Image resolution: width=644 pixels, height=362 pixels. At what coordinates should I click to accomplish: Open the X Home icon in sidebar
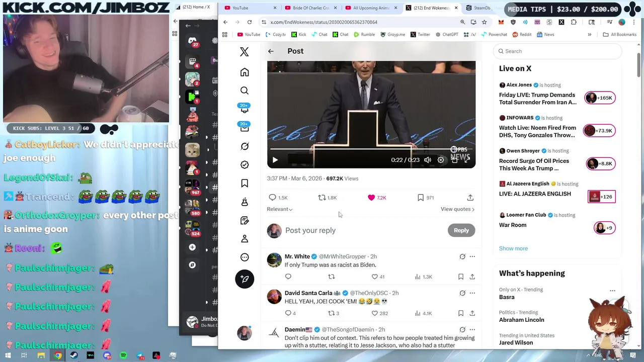[245, 72]
